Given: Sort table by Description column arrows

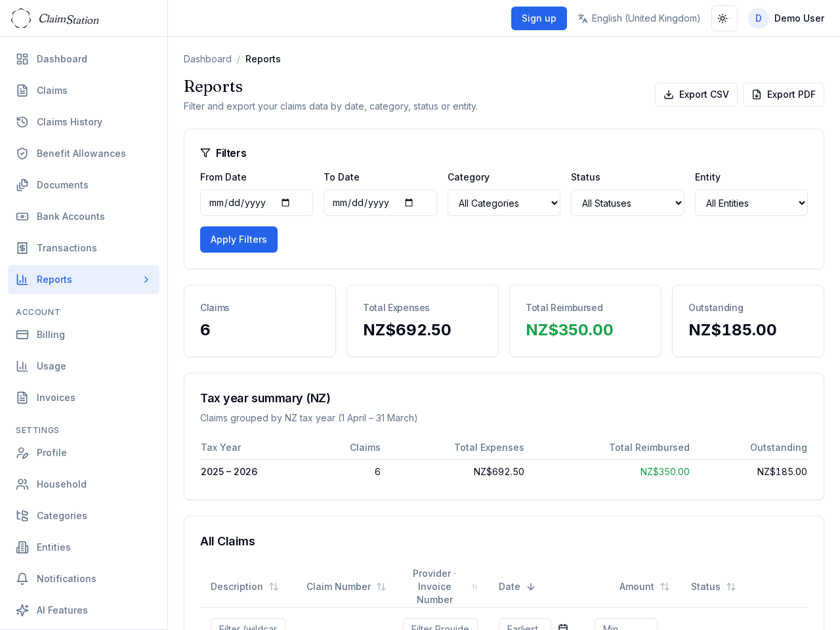Looking at the screenshot, I should pos(274,587).
